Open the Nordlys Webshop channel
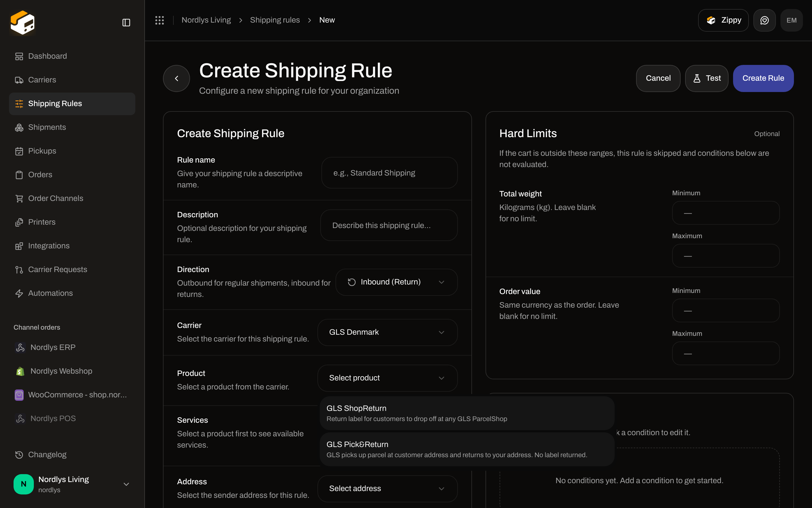The height and width of the screenshot is (508, 812). [x=72, y=371]
